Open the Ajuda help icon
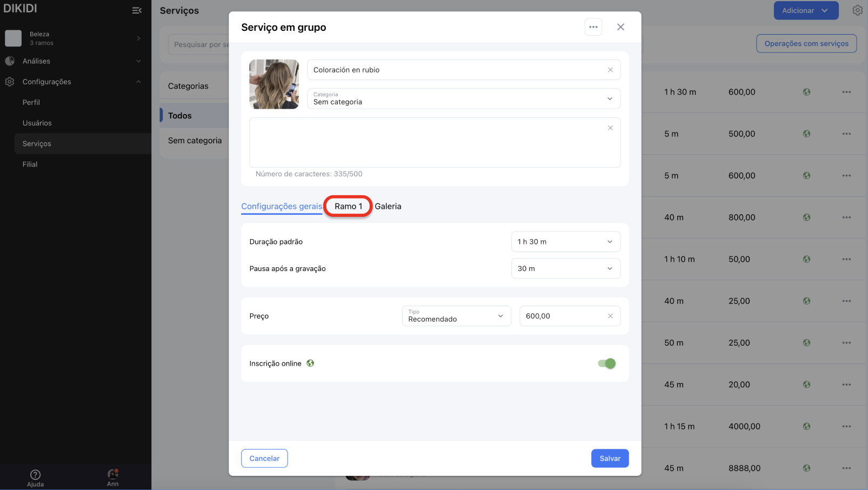868x490 pixels. point(36,475)
